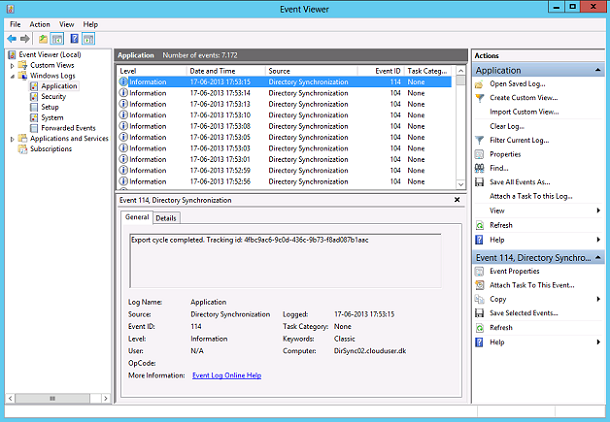610x422 pixels.
Task: Sort events by the Event ID column header
Action: point(381,71)
